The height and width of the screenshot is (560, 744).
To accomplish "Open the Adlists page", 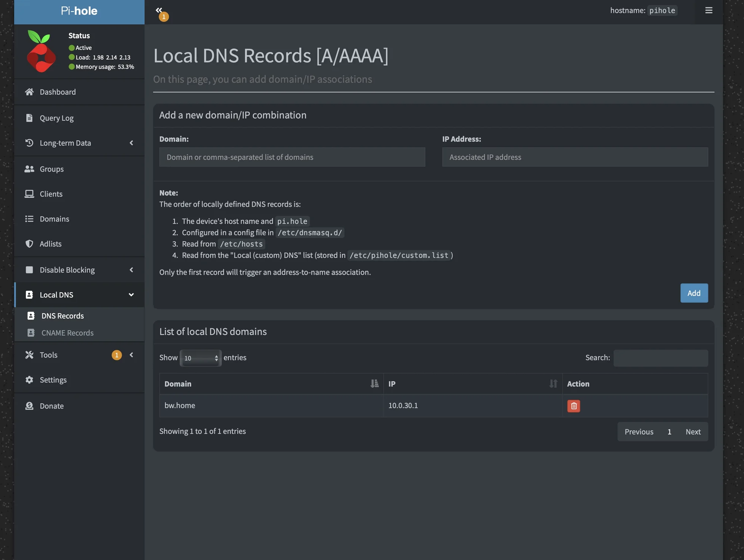I will [79, 244].
